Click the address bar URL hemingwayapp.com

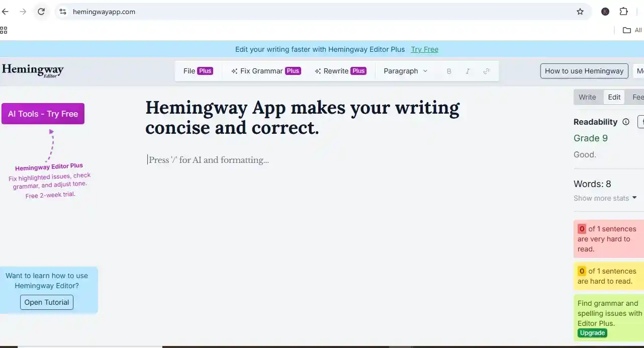[104, 12]
